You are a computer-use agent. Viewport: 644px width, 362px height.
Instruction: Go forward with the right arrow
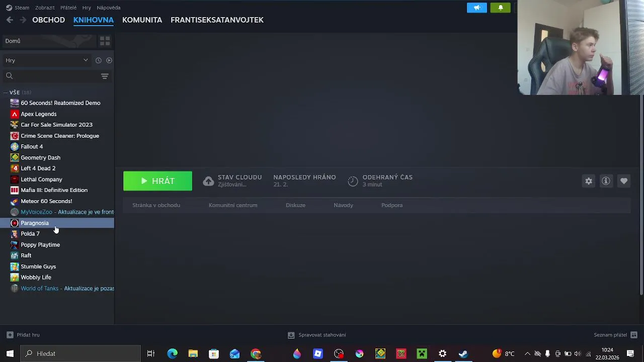23,20
